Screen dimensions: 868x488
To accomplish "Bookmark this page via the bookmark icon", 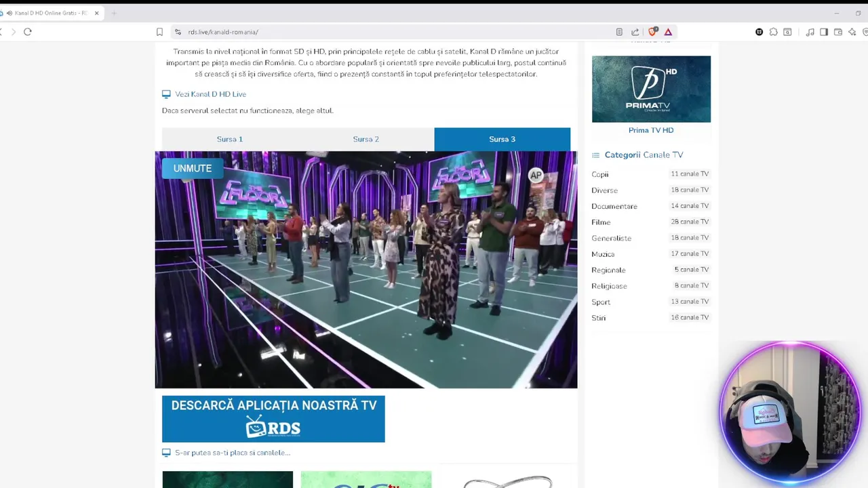I will click(x=159, y=32).
